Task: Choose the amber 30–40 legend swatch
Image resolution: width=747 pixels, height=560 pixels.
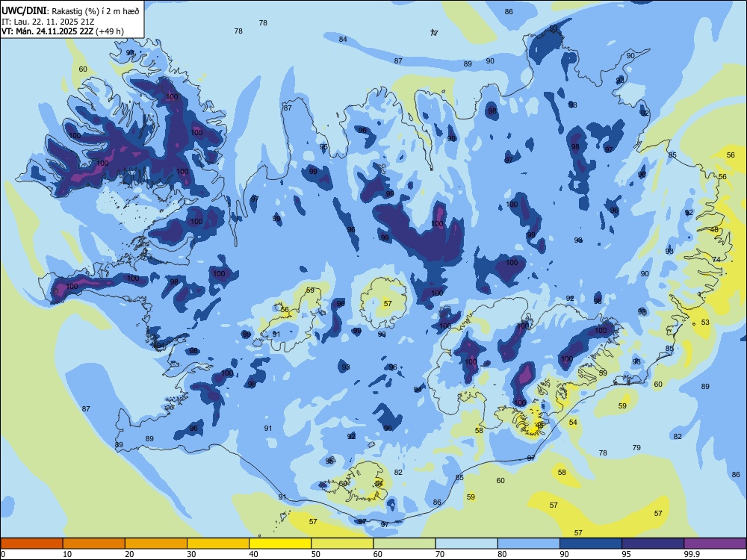Action: pos(218,544)
